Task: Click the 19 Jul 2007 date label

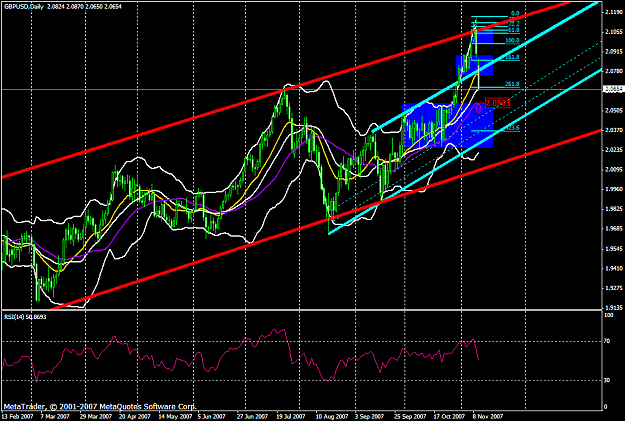Action: pos(291,417)
